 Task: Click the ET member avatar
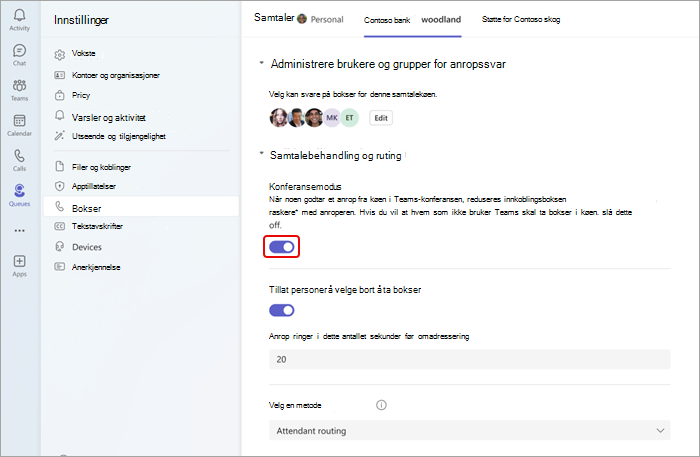pyautogui.click(x=350, y=118)
